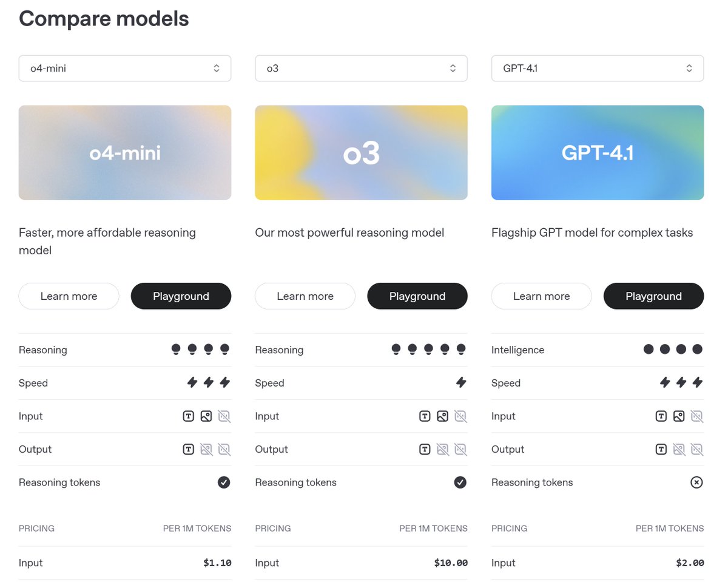The width and height of the screenshot is (728, 582).
Task: Click GPT-4.1 image input icon
Action: 679,416
